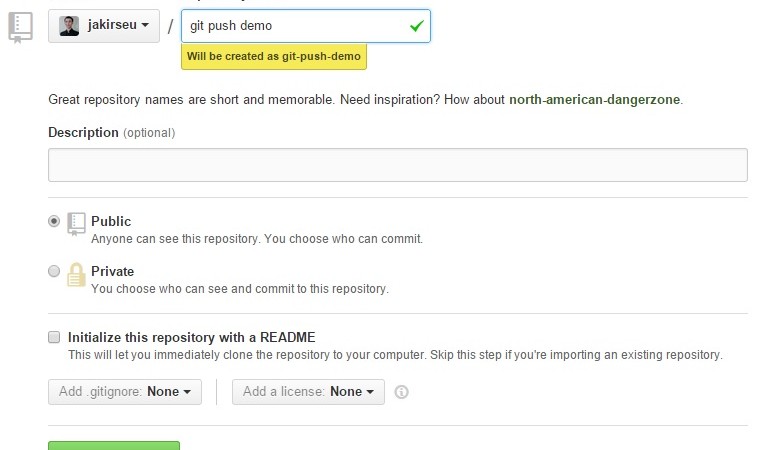Image resolution: width=783 pixels, height=450 pixels.
Task: Click the bold Private label text
Action: coord(112,271)
